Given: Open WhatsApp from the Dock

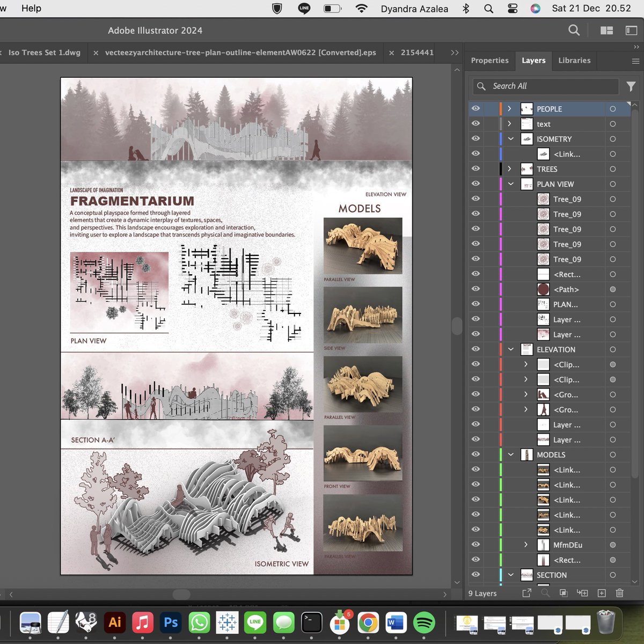Looking at the screenshot, I should 199,623.
